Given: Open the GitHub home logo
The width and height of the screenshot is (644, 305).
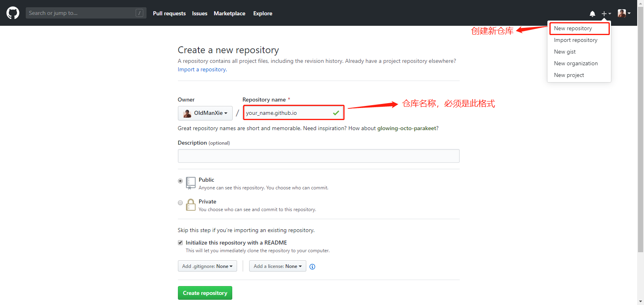Looking at the screenshot, I should [13, 13].
